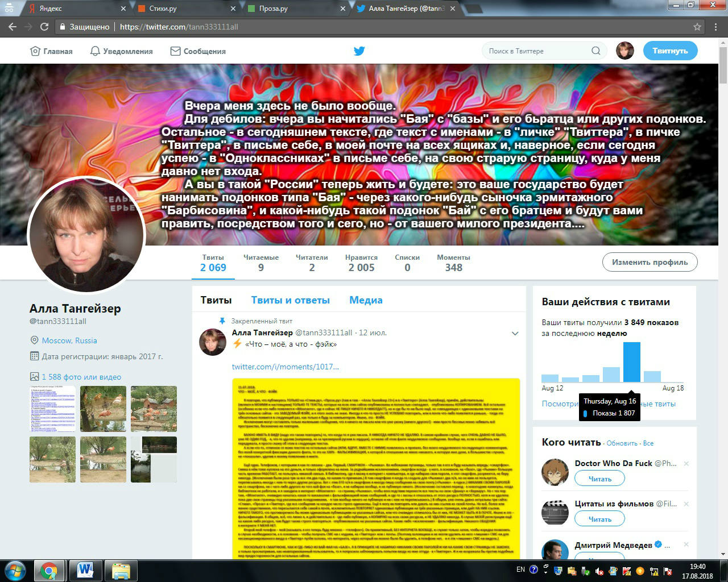The image size is (728, 582).
Task: Open the yellow text image in the pinned tweet
Action: 376,468
